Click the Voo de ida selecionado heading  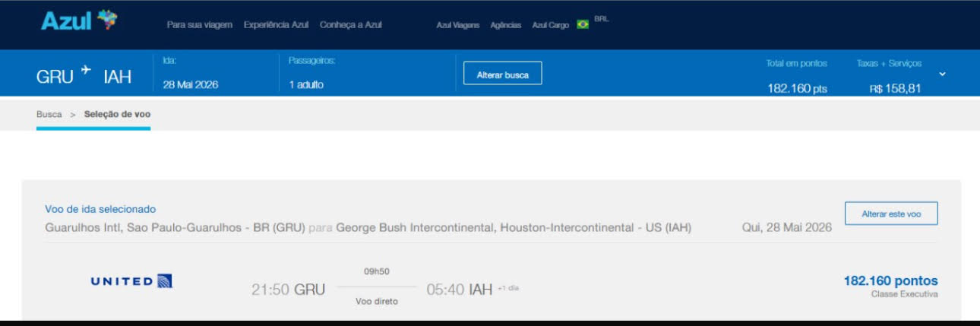100,209
